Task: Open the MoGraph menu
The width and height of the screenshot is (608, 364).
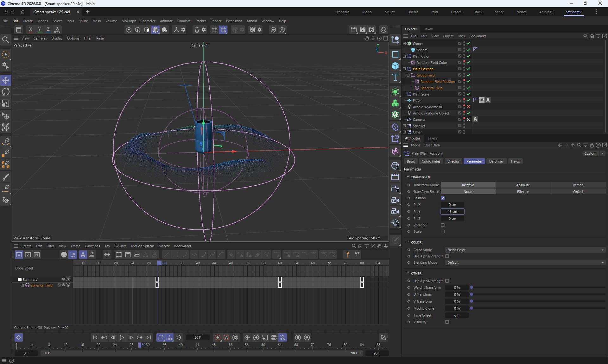Action: (129, 21)
